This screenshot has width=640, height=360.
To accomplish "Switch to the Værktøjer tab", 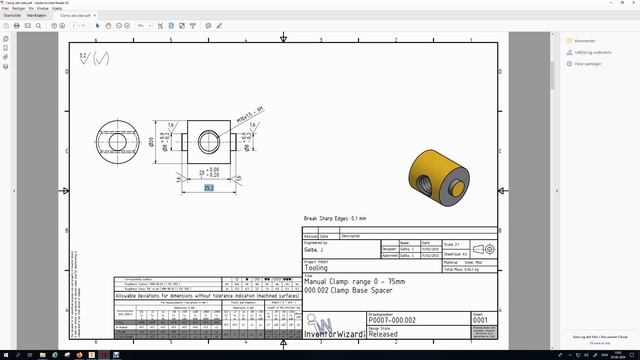I will pyautogui.click(x=36, y=16).
